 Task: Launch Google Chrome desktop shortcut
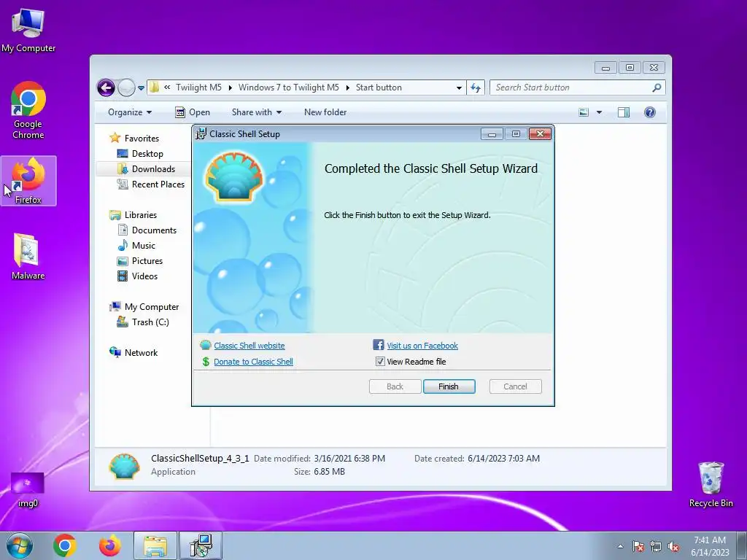point(28,110)
